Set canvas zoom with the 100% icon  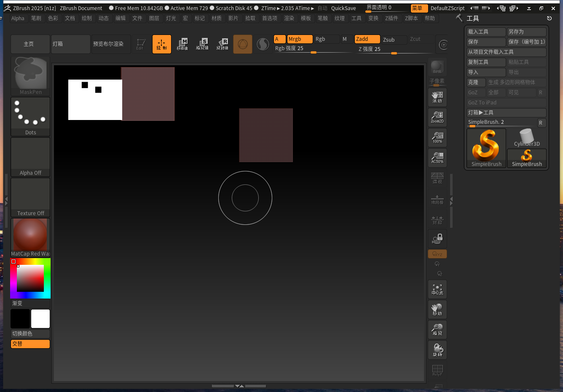point(437,138)
